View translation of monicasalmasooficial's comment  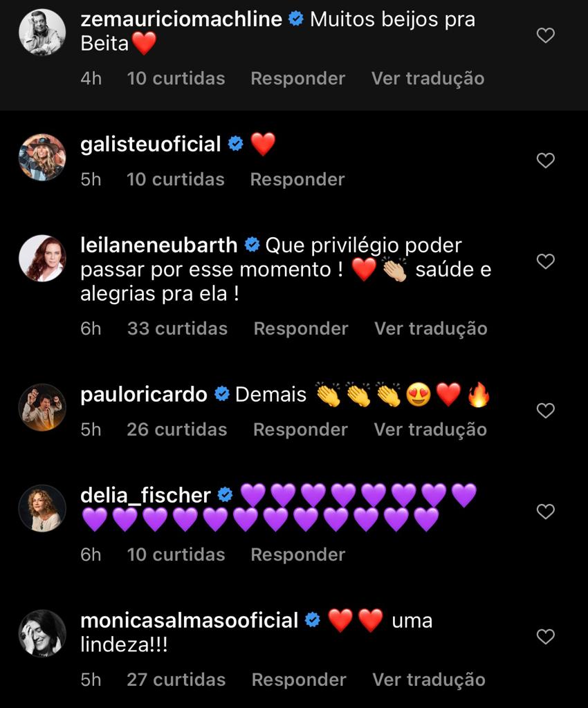pyautogui.click(x=429, y=680)
